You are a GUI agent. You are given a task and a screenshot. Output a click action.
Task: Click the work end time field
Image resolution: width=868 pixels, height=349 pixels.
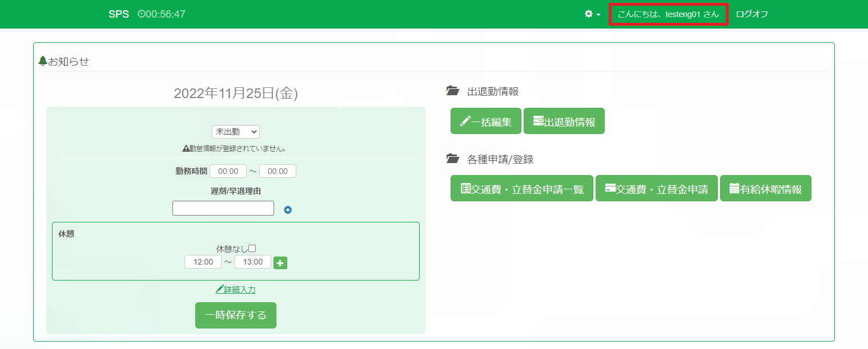(x=278, y=171)
